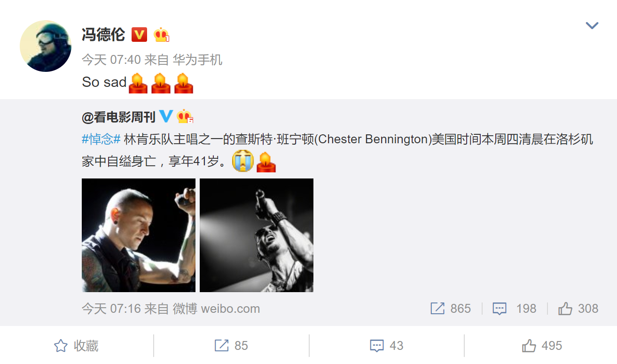Like the original post with 308 likes
This screenshot has height=364, width=617.
pyautogui.click(x=578, y=309)
